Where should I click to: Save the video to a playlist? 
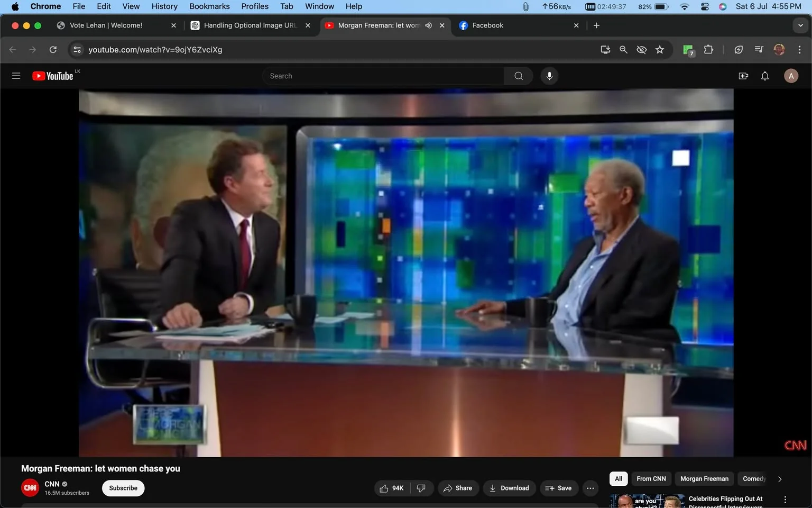pyautogui.click(x=559, y=488)
